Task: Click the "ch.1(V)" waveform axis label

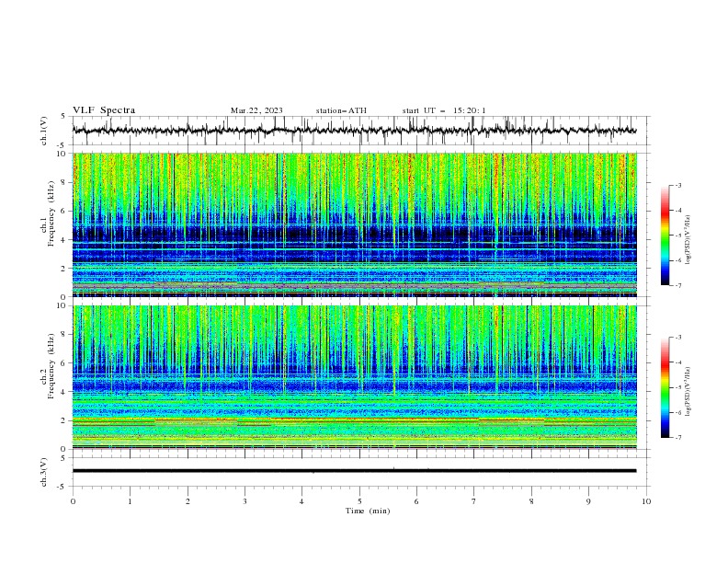Action: coord(43,131)
